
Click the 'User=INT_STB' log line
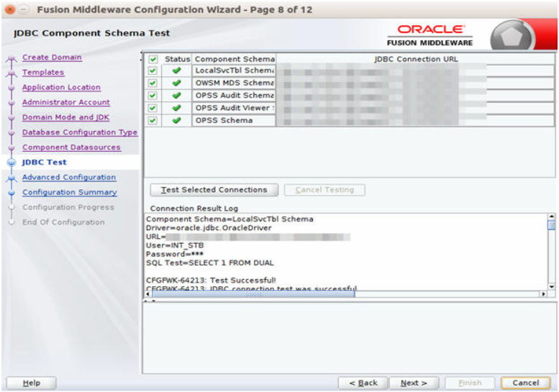[x=175, y=245]
